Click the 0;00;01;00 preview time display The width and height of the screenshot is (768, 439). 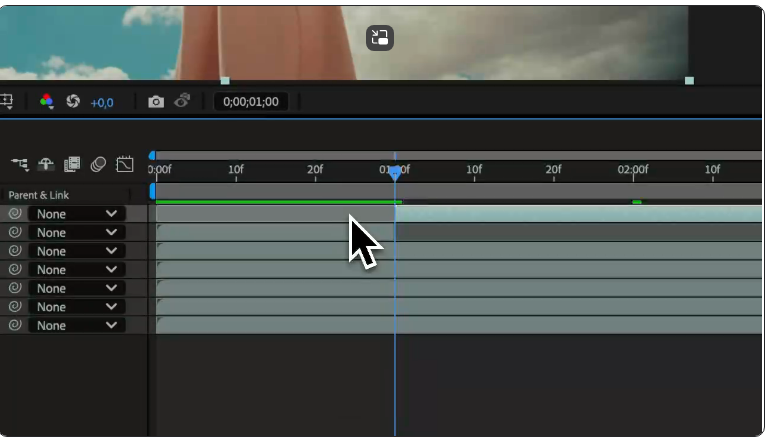point(251,102)
